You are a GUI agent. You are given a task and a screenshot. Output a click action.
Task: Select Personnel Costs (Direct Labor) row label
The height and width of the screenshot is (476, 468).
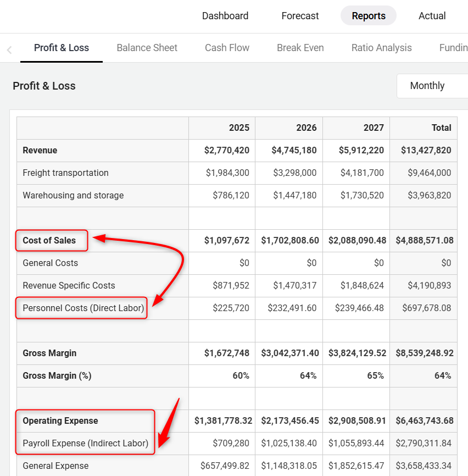(x=83, y=308)
